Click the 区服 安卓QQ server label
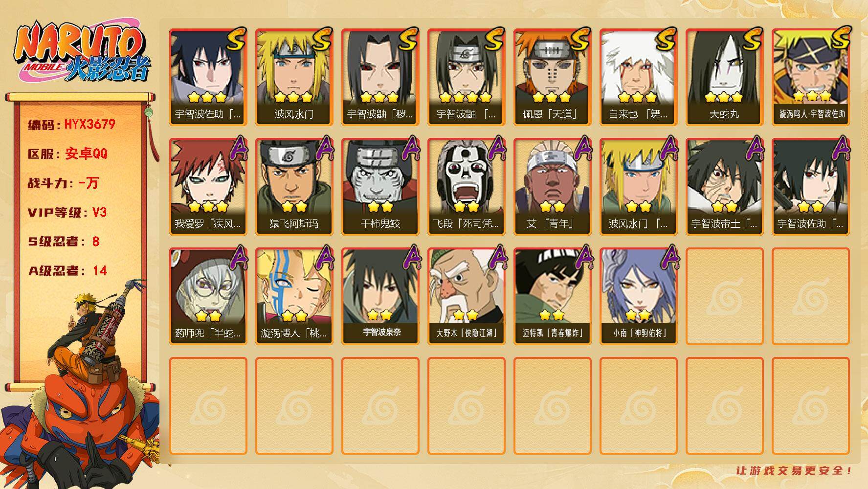This screenshot has height=489, width=868. click(67, 154)
